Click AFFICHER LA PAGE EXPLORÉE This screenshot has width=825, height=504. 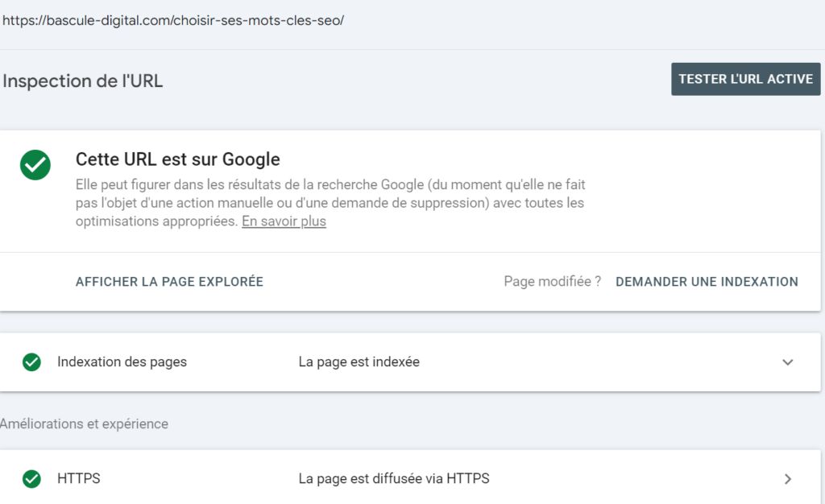click(x=169, y=282)
